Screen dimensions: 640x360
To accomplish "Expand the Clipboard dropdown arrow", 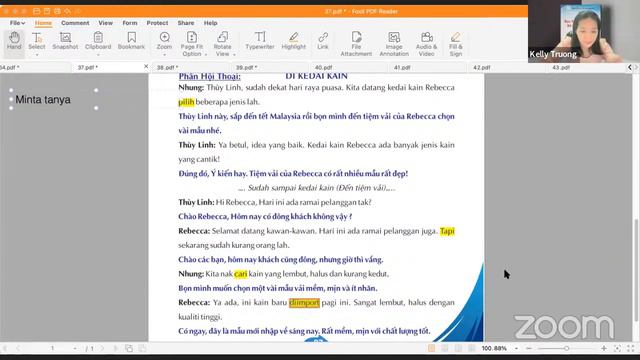I will [98, 54].
